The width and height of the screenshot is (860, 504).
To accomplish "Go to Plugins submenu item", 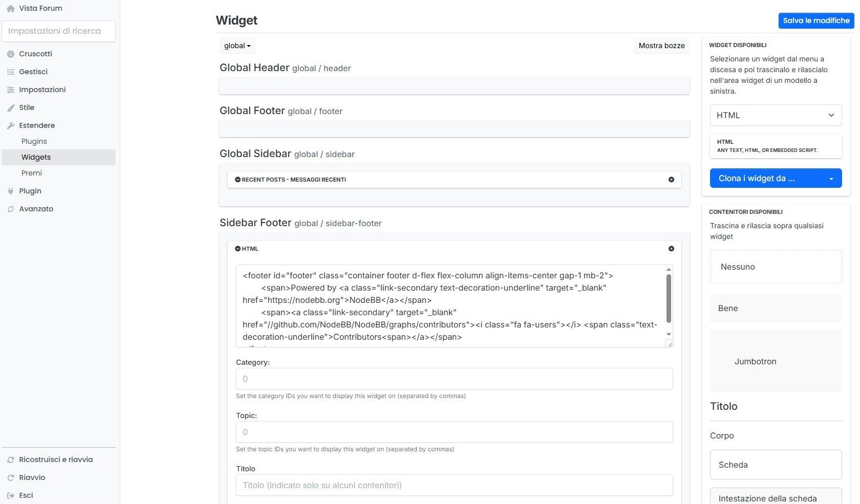I will tap(34, 141).
